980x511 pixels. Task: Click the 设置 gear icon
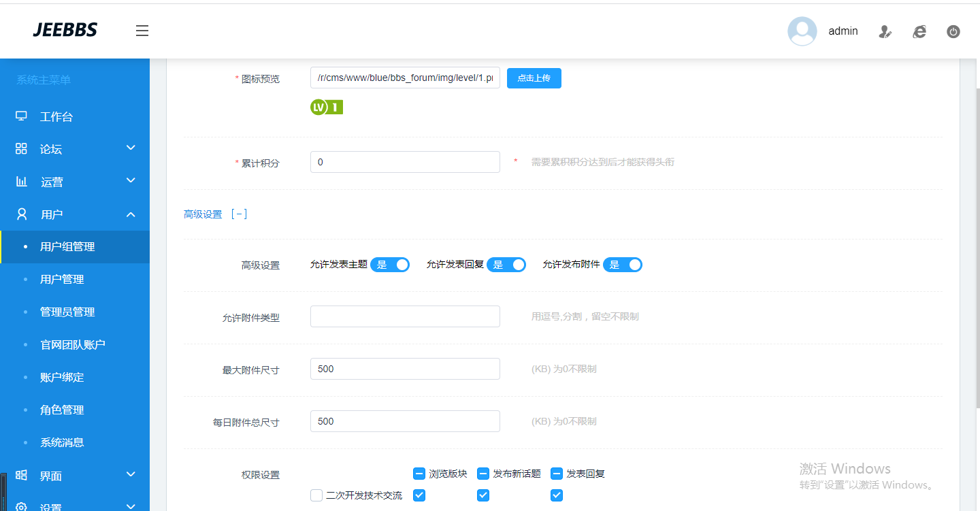click(21, 507)
